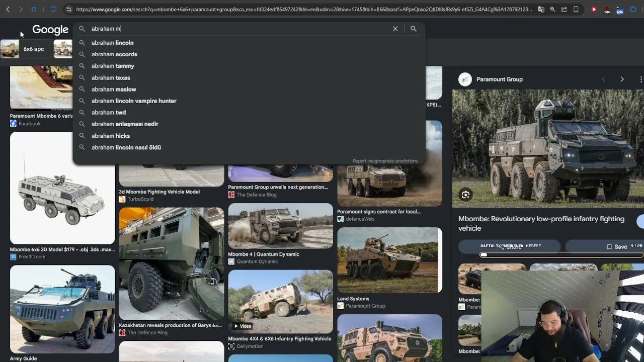Click the weekly goal progress bar overlay

[562, 255]
